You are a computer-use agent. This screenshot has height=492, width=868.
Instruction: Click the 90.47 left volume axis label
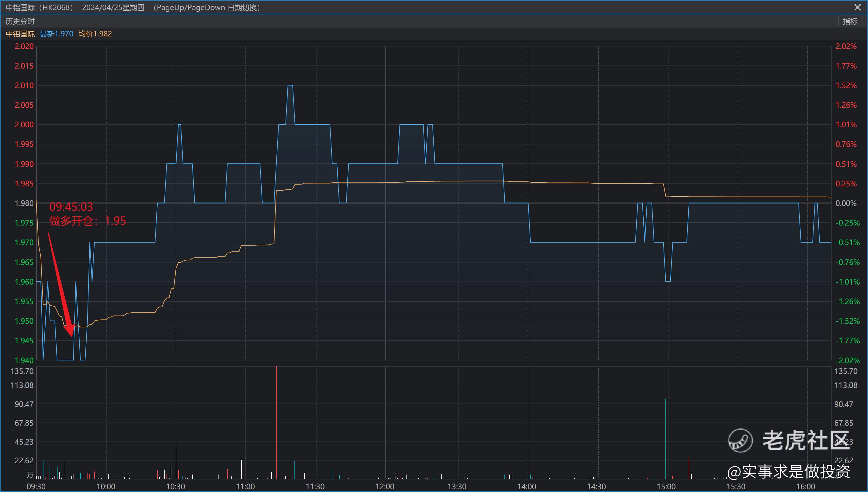click(24, 404)
